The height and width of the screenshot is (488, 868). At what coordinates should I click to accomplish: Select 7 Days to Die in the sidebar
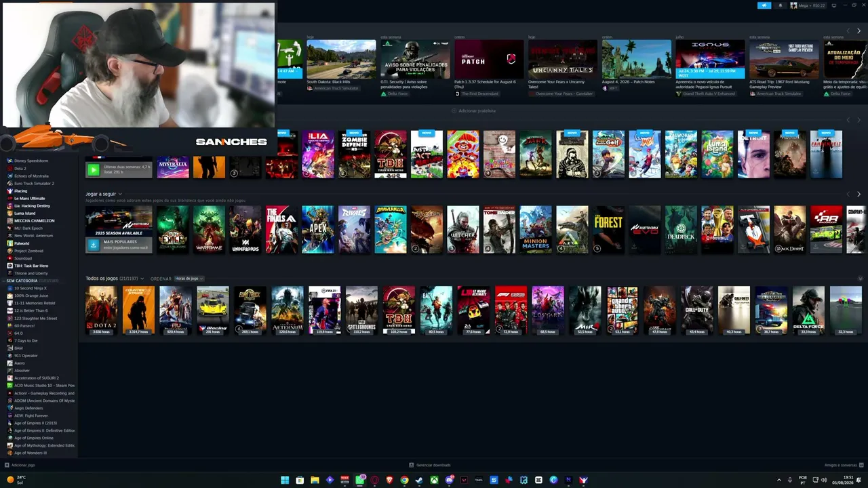[26, 340]
